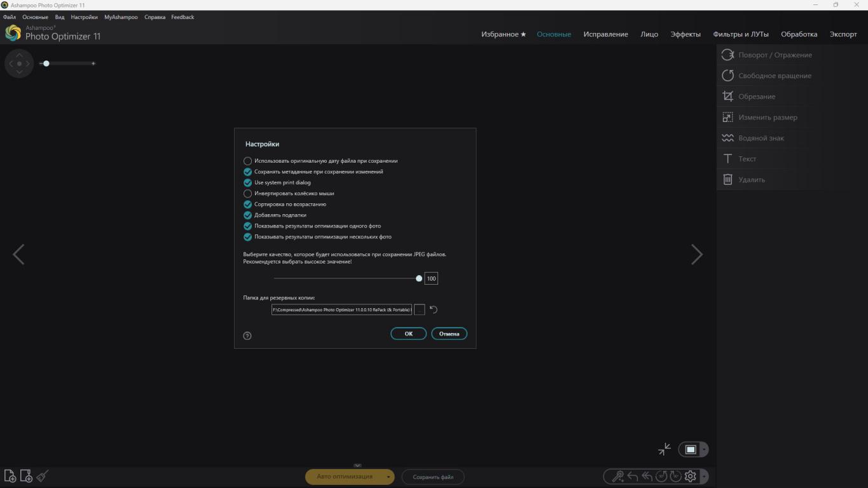Click the magic wand optimize icon
The height and width of the screenshot is (488, 868).
pos(617,477)
